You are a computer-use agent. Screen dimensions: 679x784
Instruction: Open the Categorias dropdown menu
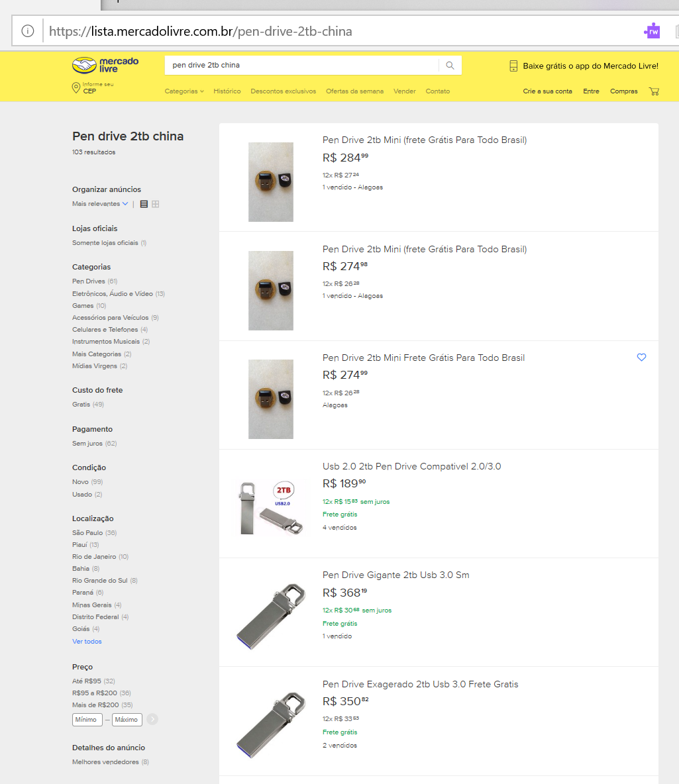(184, 91)
